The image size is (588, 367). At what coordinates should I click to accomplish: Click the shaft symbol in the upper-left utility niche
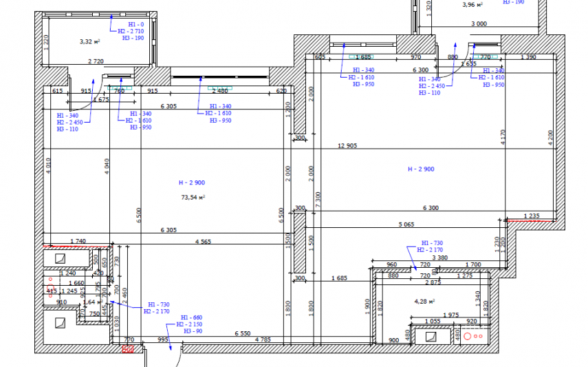coord(60,258)
